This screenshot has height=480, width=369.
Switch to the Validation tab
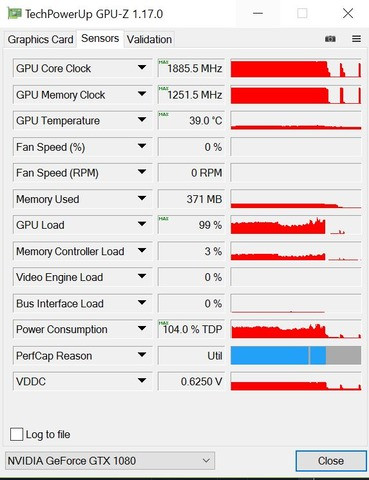click(149, 39)
